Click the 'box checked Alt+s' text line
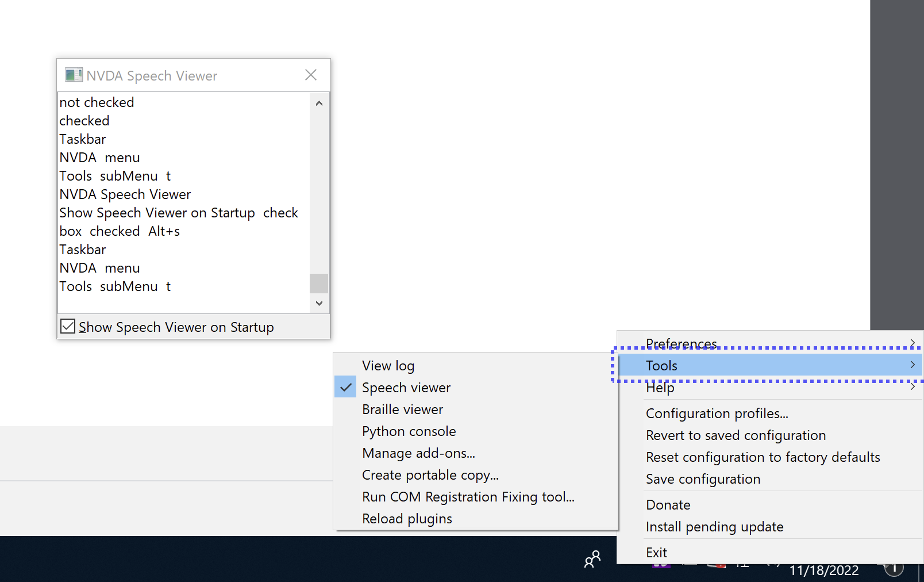Viewport: 924px width, 582px height. tap(120, 231)
